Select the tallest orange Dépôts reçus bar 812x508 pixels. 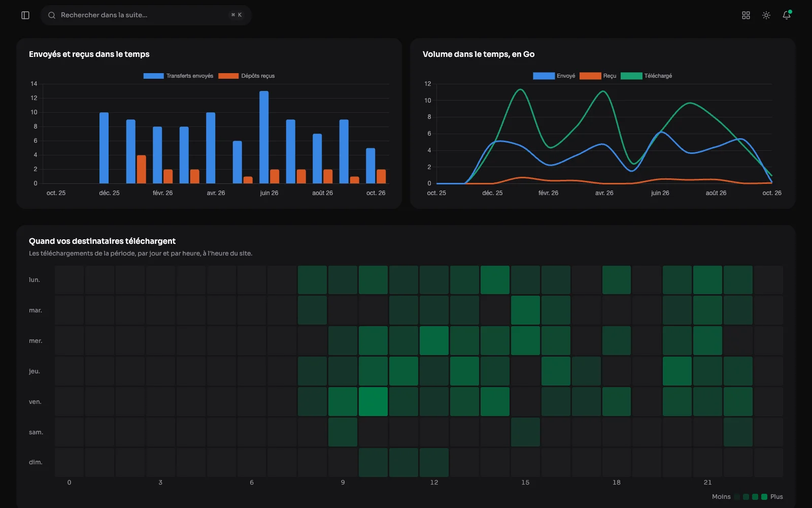141,169
